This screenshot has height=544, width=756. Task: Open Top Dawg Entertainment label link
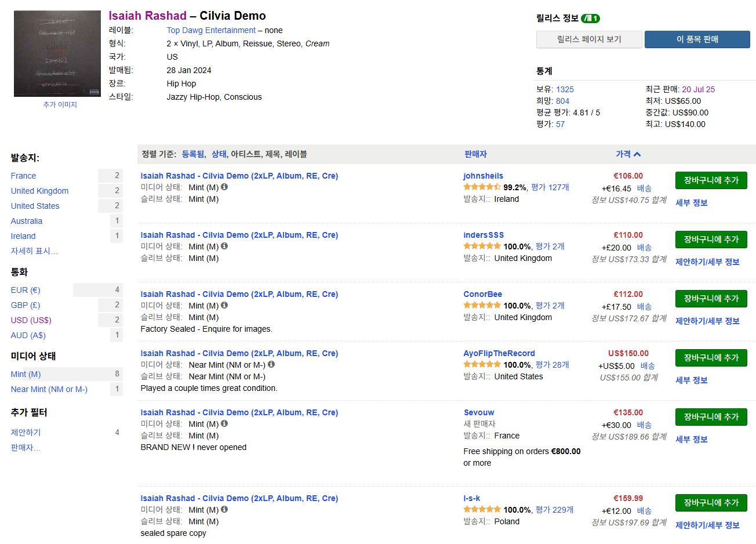pos(211,30)
